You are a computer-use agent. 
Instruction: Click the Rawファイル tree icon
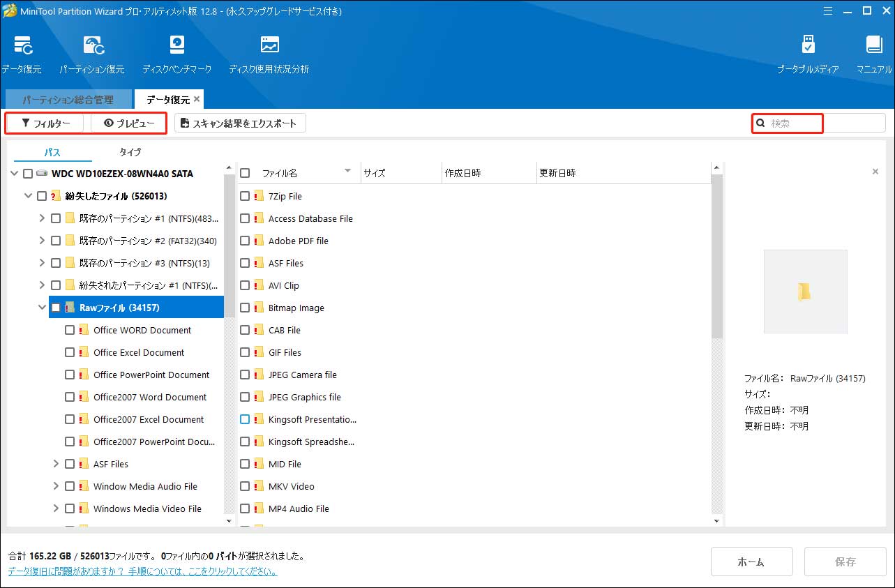(x=70, y=308)
